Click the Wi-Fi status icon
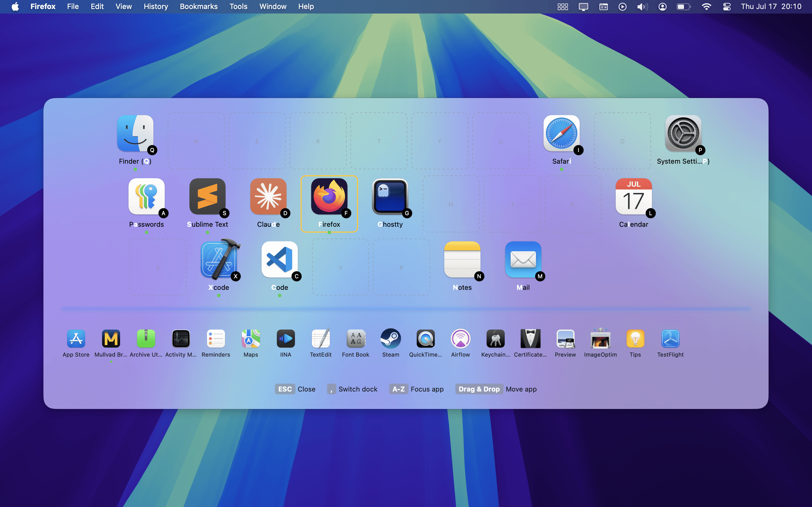The height and width of the screenshot is (507, 812). 706,6
